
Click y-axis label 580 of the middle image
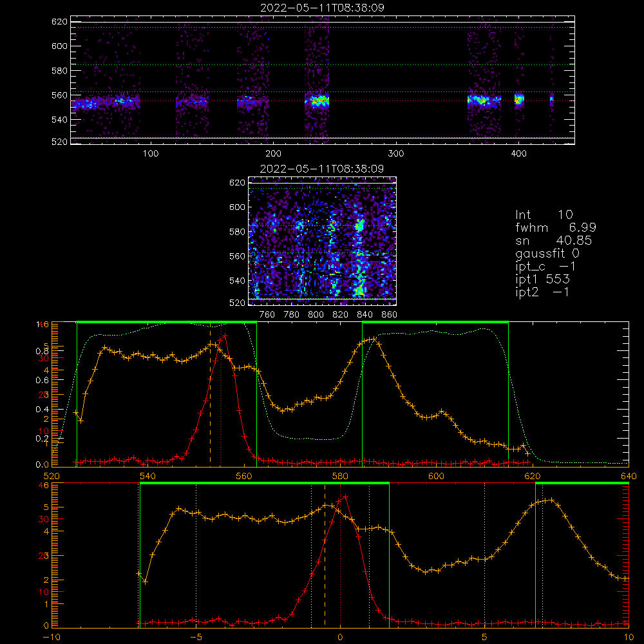(237, 232)
